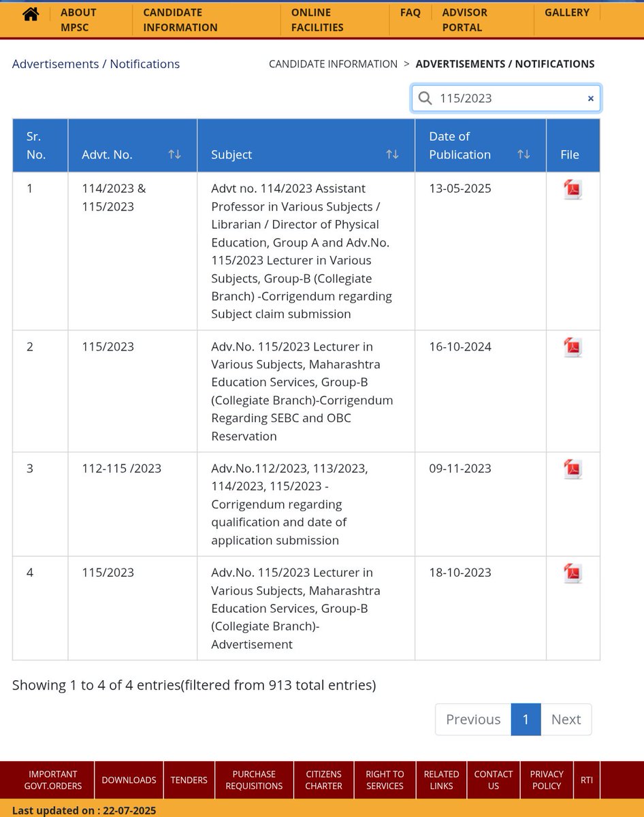This screenshot has height=817, width=644.
Task: Open Important Govt. Orders footer link
Action: coord(52,780)
